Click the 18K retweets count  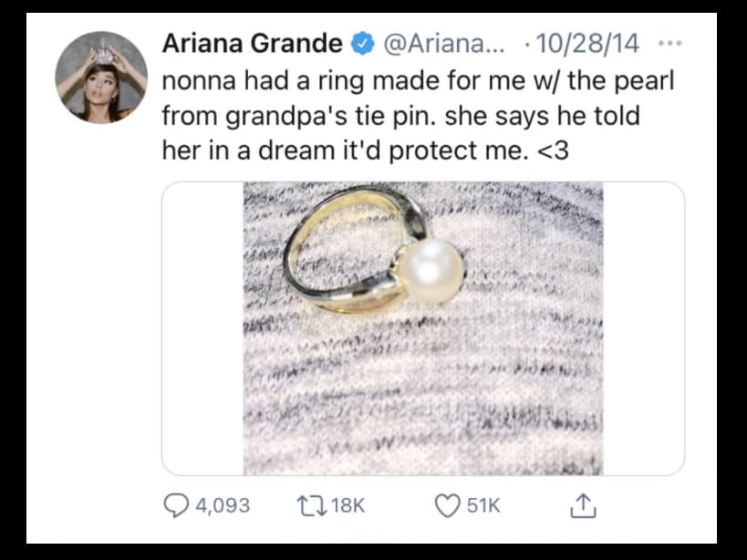pos(347,505)
